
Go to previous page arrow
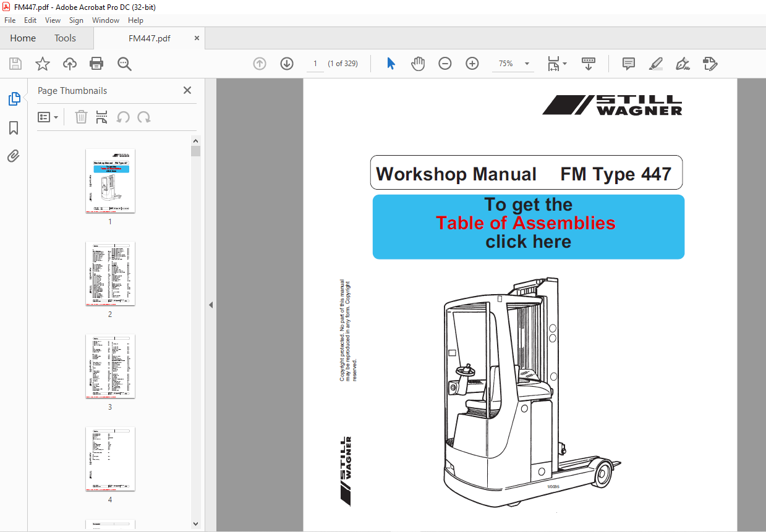tap(260, 64)
